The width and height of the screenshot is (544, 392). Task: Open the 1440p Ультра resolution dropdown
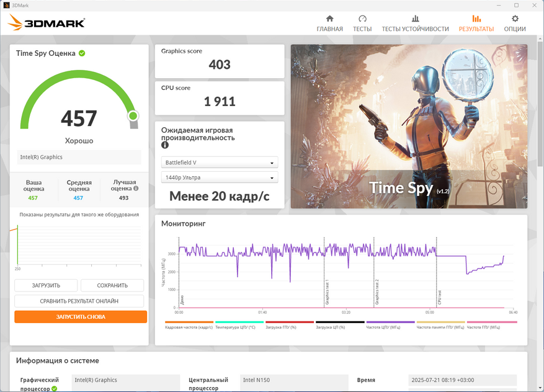(x=220, y=177)
